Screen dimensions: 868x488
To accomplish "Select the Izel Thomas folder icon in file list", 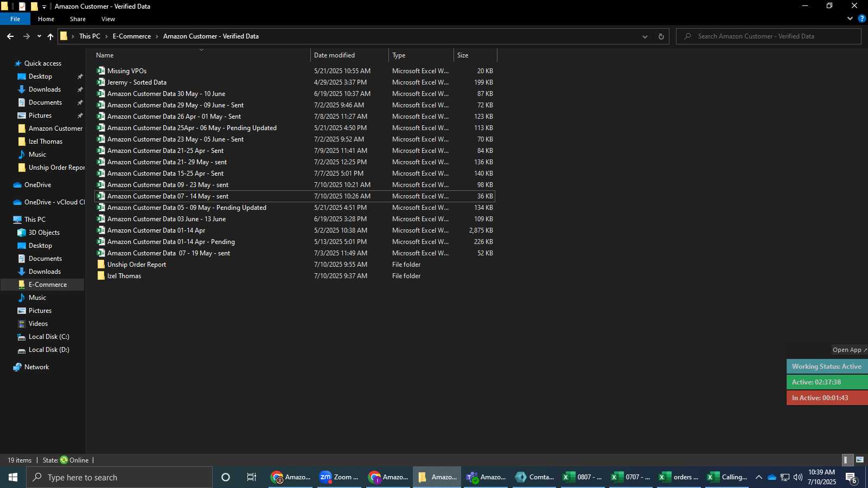I will (101, 276).
